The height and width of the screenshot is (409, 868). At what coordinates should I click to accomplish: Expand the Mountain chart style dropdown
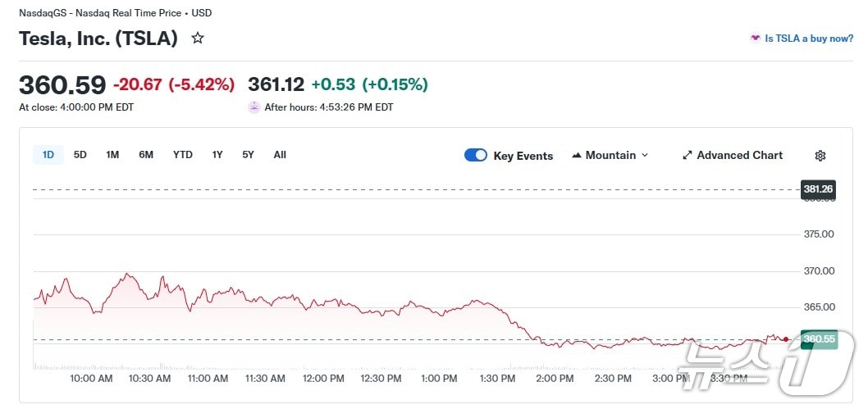click(x=644, y=156)
